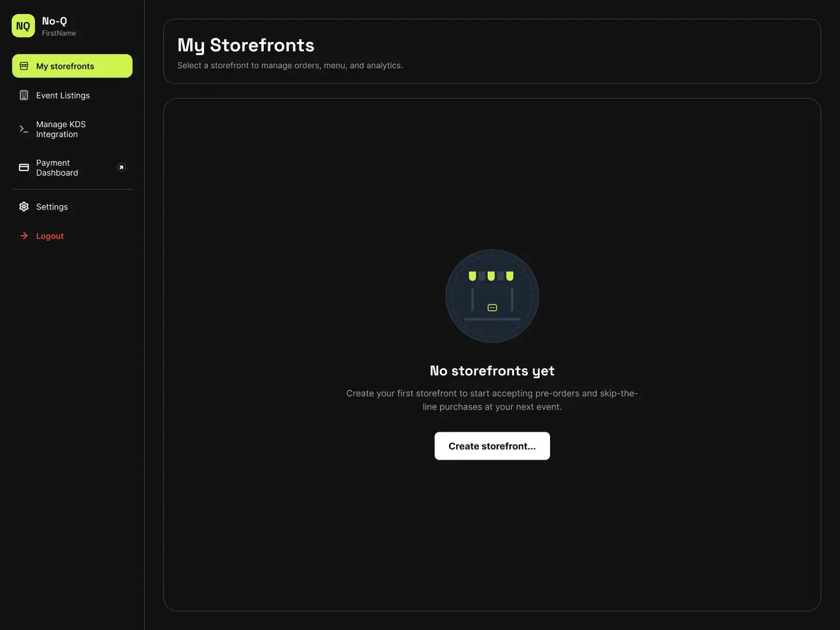This screenshot has height=630, width=840.
Task: Click the NQ logo icon
Action: tap(23, 26)
